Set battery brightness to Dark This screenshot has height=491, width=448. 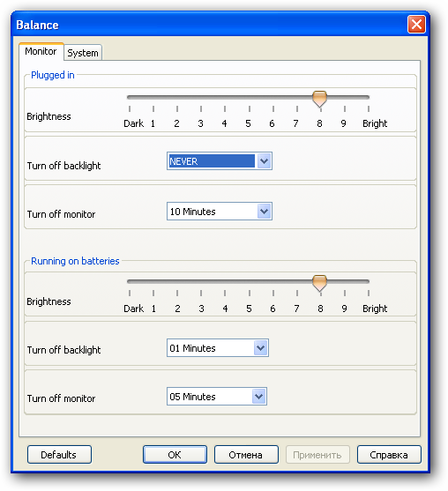(130, 281)
